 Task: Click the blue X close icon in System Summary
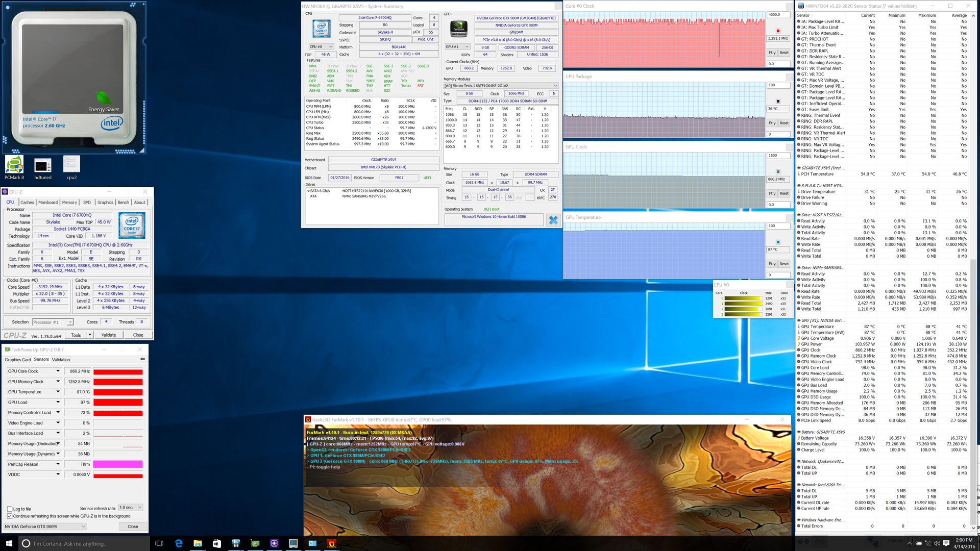[x=553, y=220]
